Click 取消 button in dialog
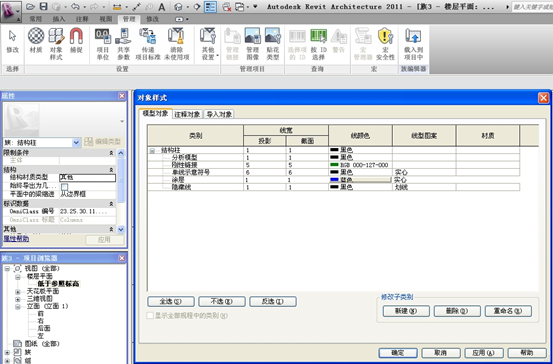Image resolution: width=553 pixels, height=364 pixels. (x=441, y=353)
